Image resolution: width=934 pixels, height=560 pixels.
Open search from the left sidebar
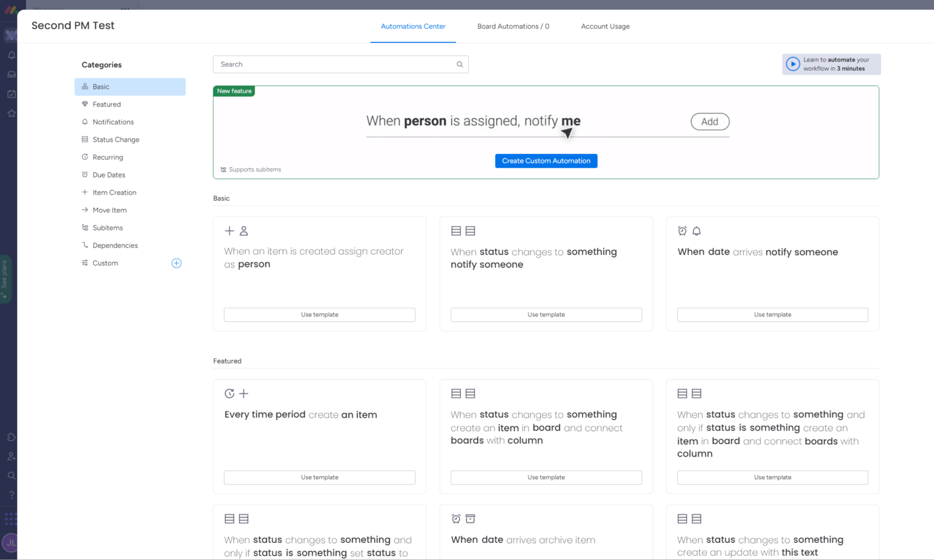click(x=11, y=475)
